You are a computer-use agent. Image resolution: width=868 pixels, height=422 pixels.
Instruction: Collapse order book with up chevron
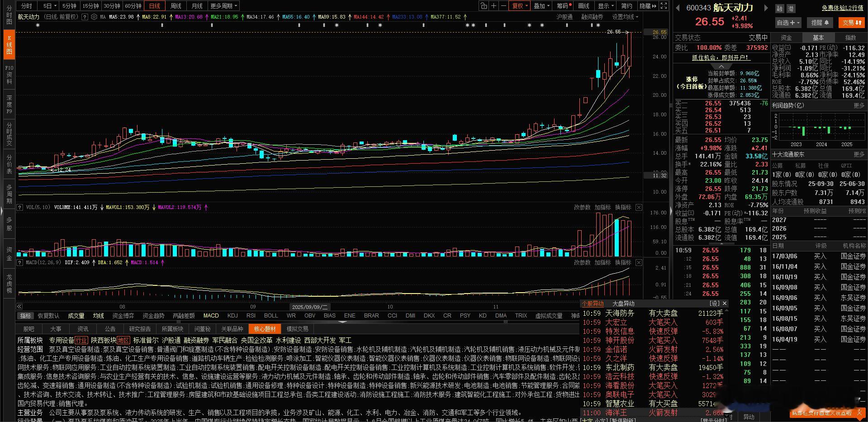721,66
